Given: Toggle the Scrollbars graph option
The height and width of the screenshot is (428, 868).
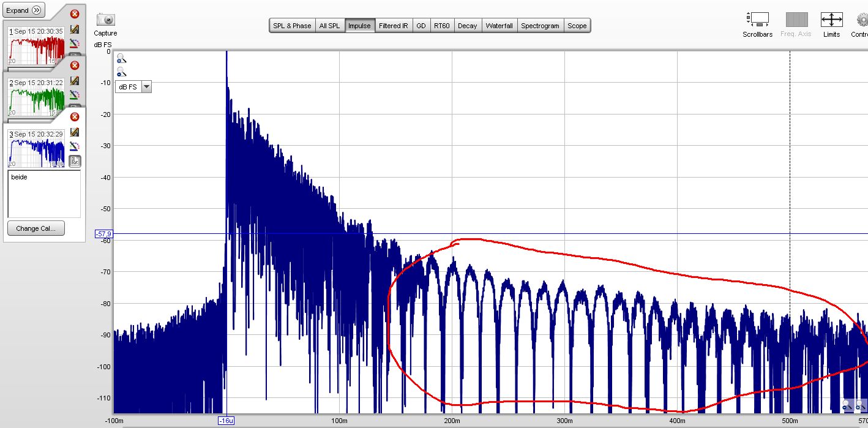Looking at the screenshot, I should [x=757, y=20].
